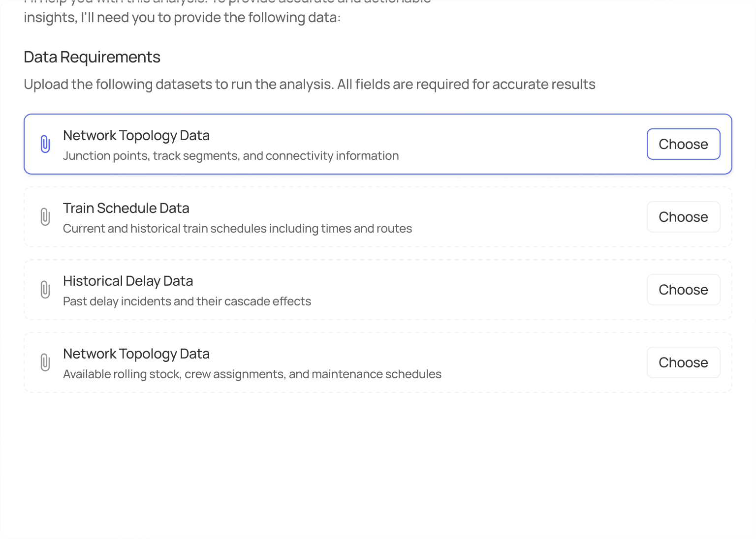Click the Network Topology Data paperclip icon

[x=46, y=144]
